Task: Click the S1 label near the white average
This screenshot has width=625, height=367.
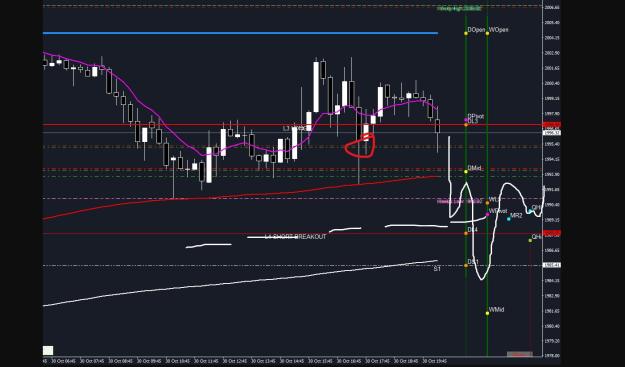Action: [x=437, y=269]
